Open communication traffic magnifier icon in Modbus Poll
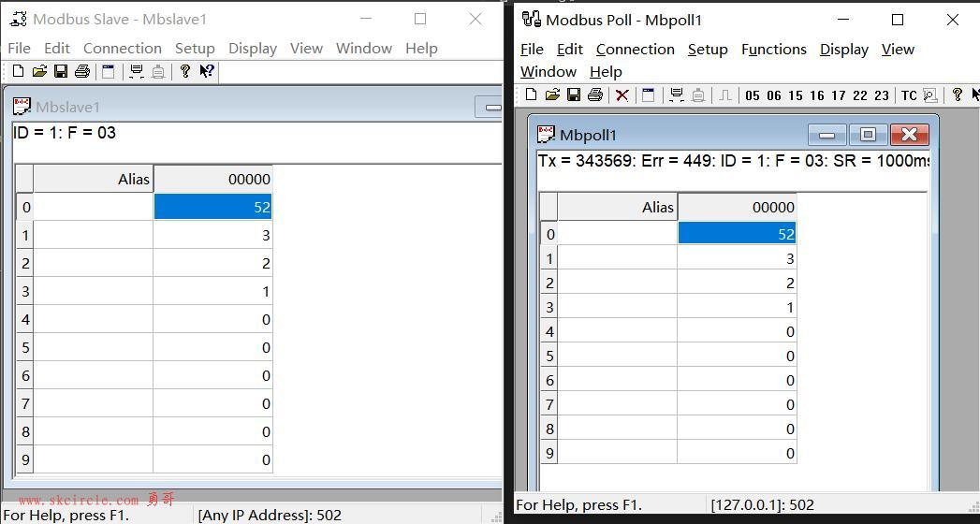Viewport: 980px width, 524px height. [930, 95]
